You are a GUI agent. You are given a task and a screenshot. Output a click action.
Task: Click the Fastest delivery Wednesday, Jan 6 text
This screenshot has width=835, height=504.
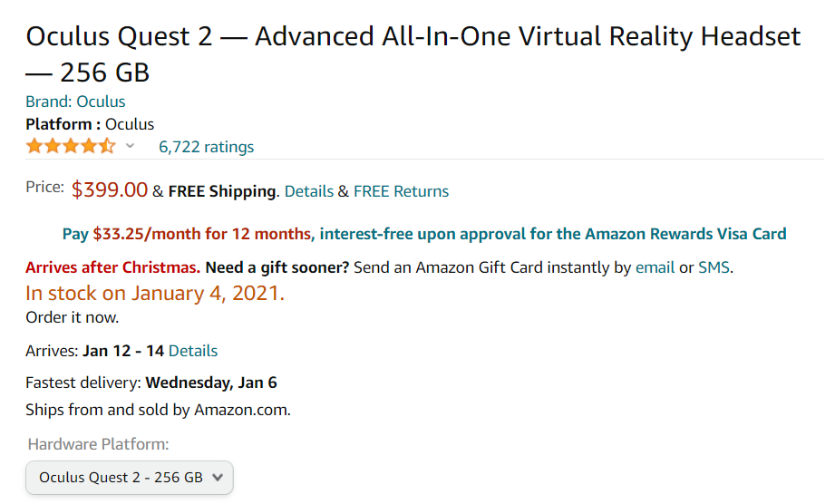point(151,383)
